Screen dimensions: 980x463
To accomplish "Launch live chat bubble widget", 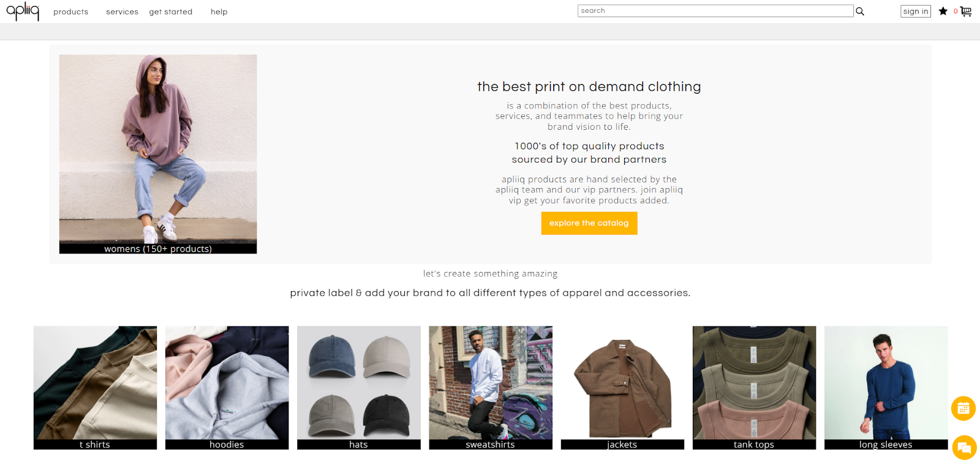I will [965, 447].
